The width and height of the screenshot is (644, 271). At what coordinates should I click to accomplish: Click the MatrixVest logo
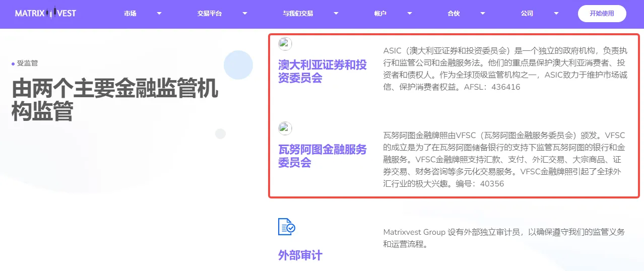point(45,14)
